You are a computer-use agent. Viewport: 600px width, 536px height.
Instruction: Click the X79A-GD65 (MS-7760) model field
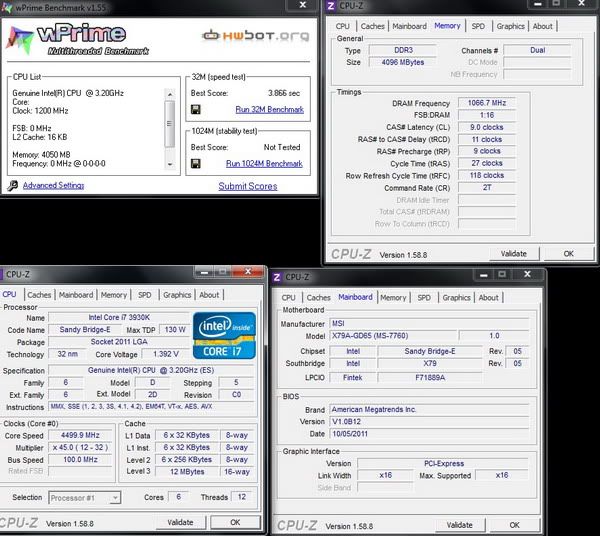coord(394,336)
